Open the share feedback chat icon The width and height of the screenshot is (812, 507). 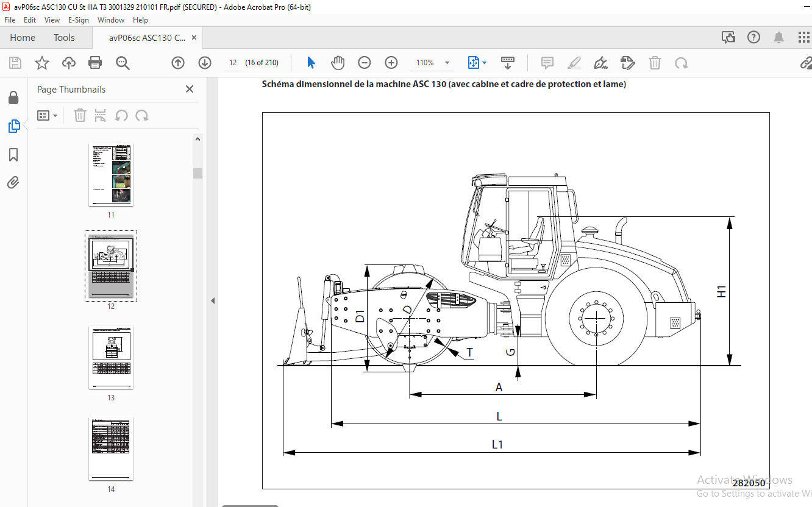click(x=728, y=38)
